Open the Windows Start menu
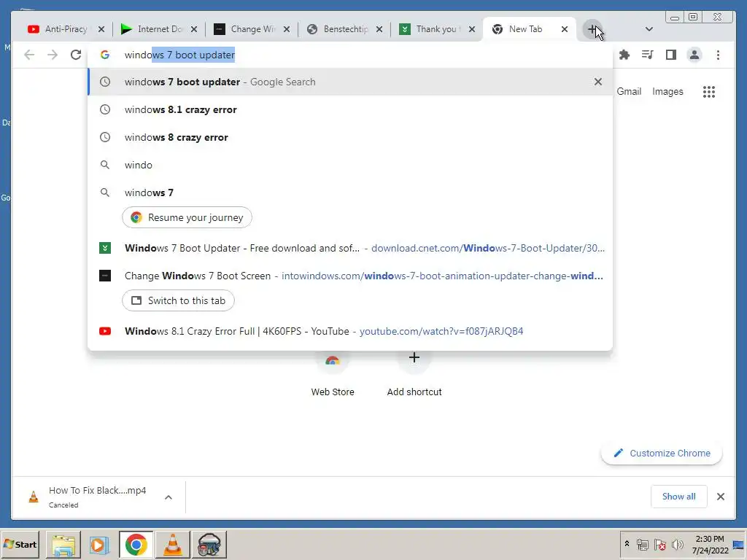 [20, 544]
